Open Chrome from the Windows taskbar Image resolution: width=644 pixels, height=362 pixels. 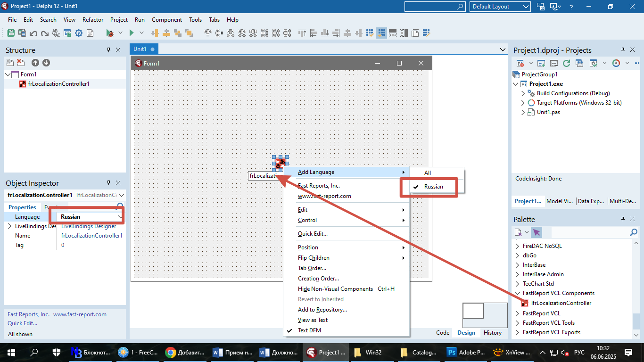[185, 352]
